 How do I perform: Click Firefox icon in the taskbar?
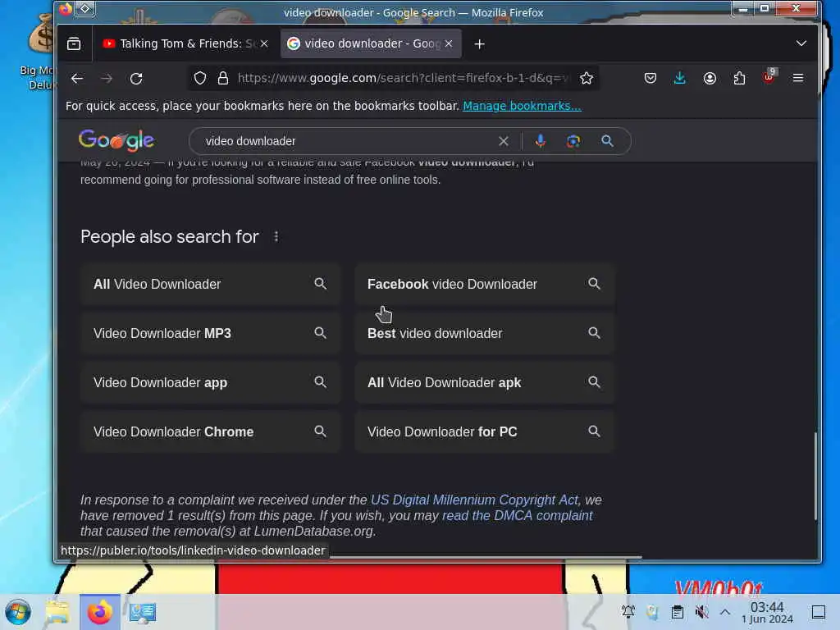(x=99, y=612)
